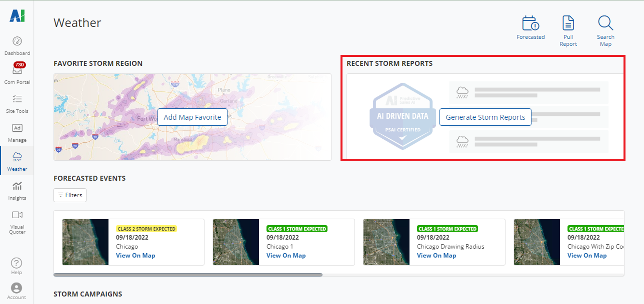The height and width of the screenshot is (304, 644).
Task: Open View On Map for Chicago 1
Action: (286, 256)
